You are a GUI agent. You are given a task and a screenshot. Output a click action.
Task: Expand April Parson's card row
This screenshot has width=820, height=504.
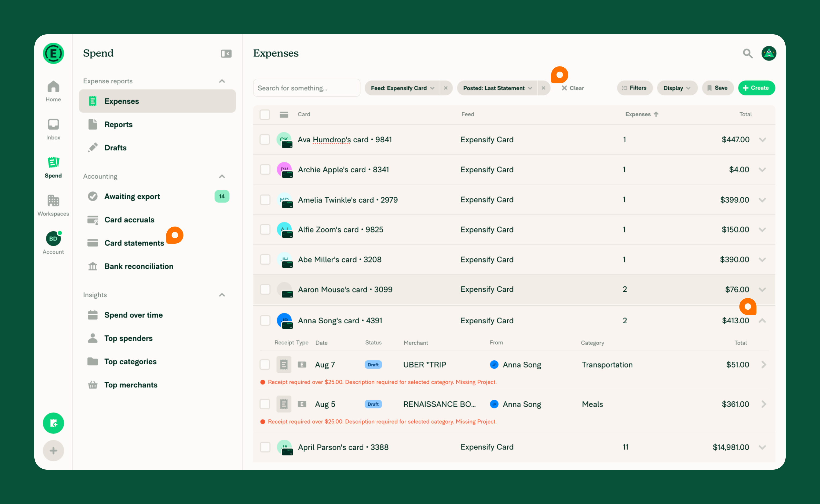pos(762,447)
